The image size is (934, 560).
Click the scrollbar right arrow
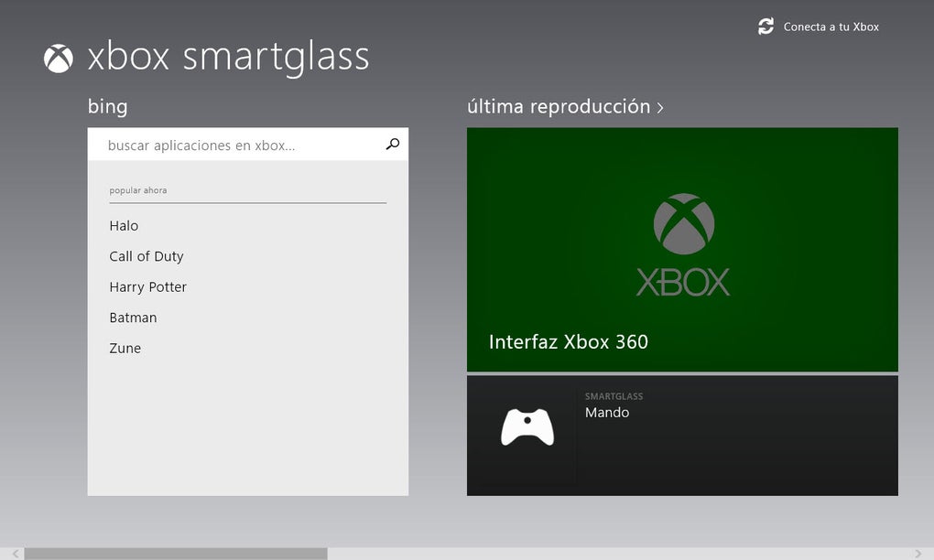point(918,554)
